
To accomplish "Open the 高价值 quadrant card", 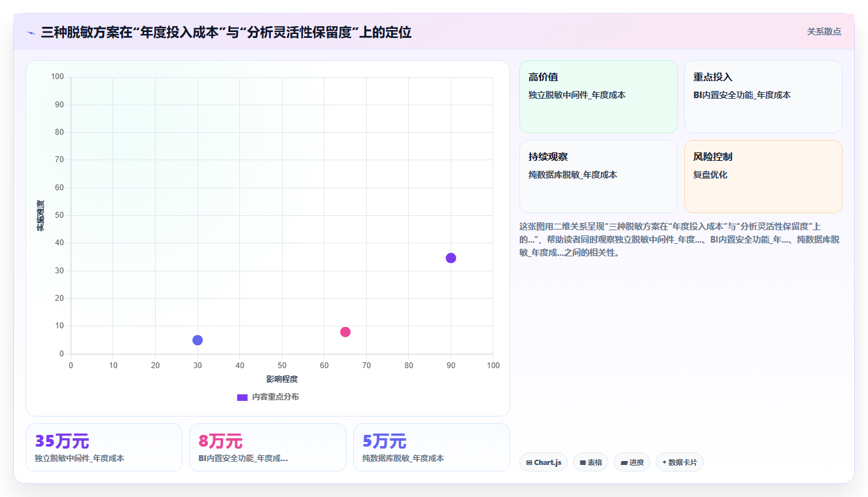I will click(x=599, y=97).
